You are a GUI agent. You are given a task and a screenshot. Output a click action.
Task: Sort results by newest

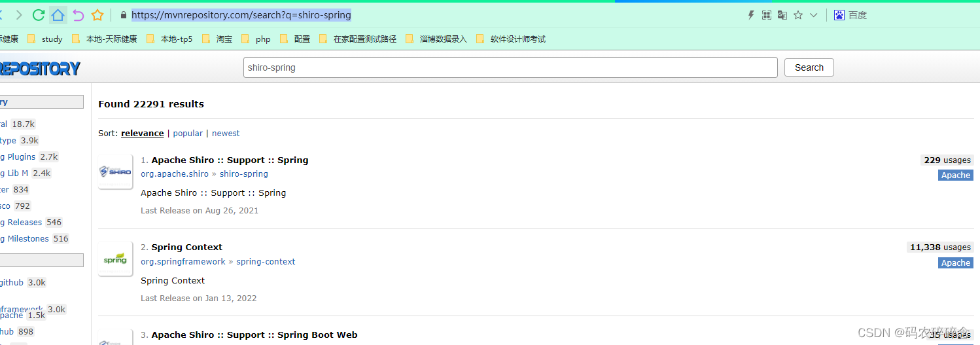click(x=226, y=133)
